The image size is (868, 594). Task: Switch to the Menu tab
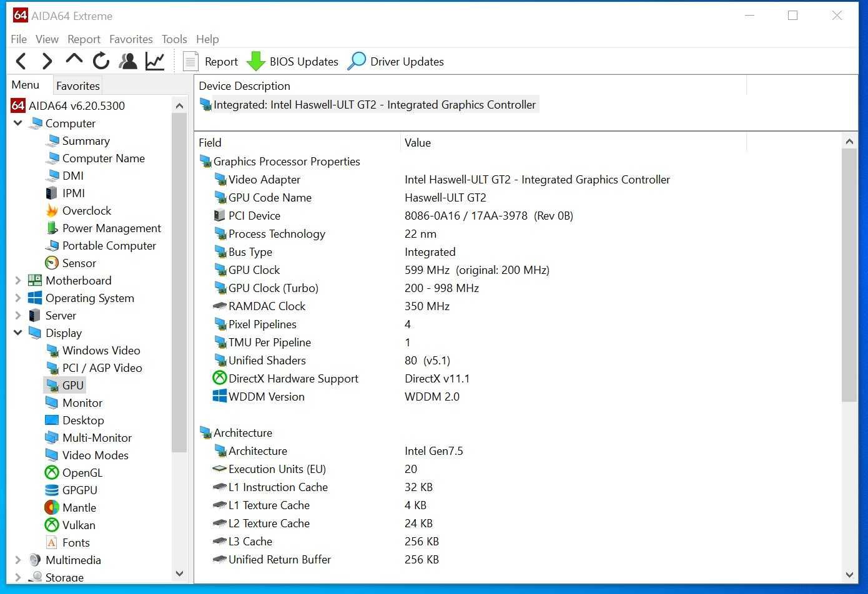point(26,85)
